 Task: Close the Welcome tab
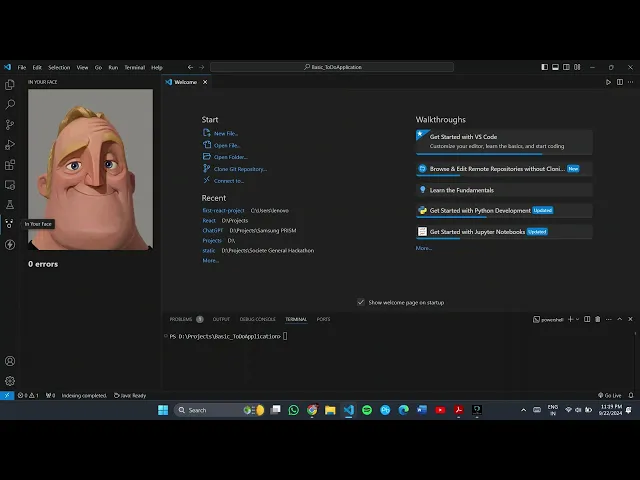[x=205, y=82]
